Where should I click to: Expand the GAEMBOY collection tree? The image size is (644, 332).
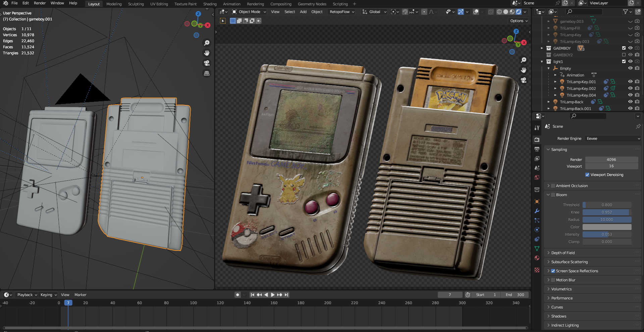pos(542,48)
